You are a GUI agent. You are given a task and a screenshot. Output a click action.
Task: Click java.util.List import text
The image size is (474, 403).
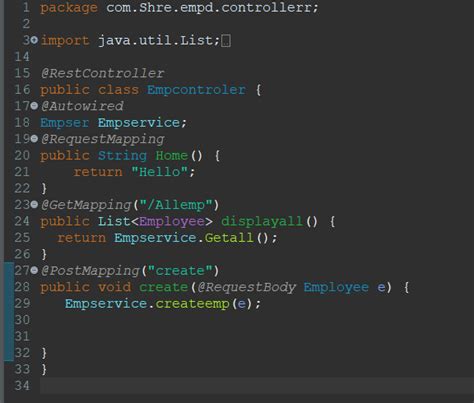(x=156, y=40)
